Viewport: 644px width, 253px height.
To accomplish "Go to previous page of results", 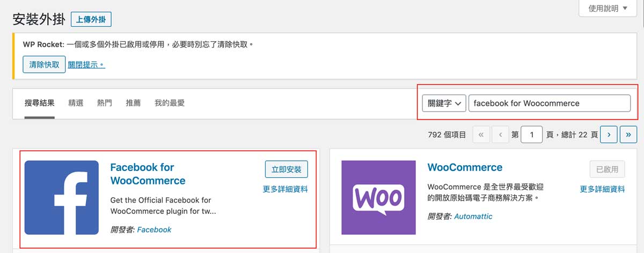I will 500,135.
